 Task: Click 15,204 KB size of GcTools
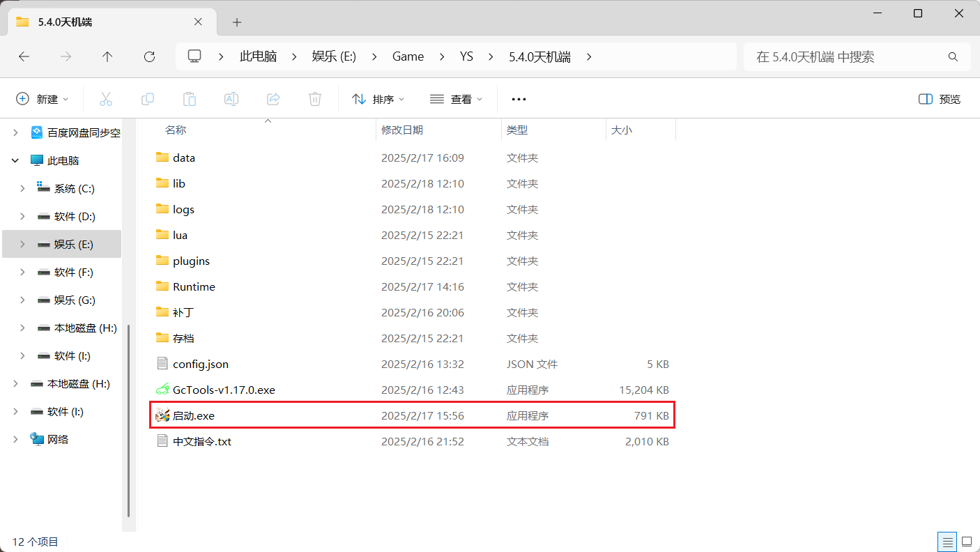point(644,390)
